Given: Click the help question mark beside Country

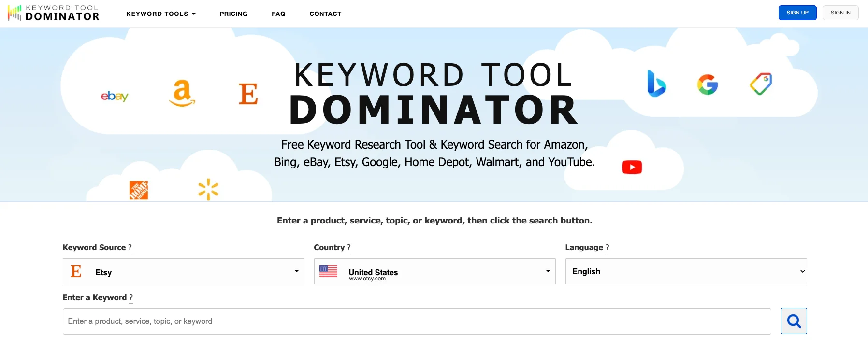Looking at the screenshot, I should click(349, 247).
